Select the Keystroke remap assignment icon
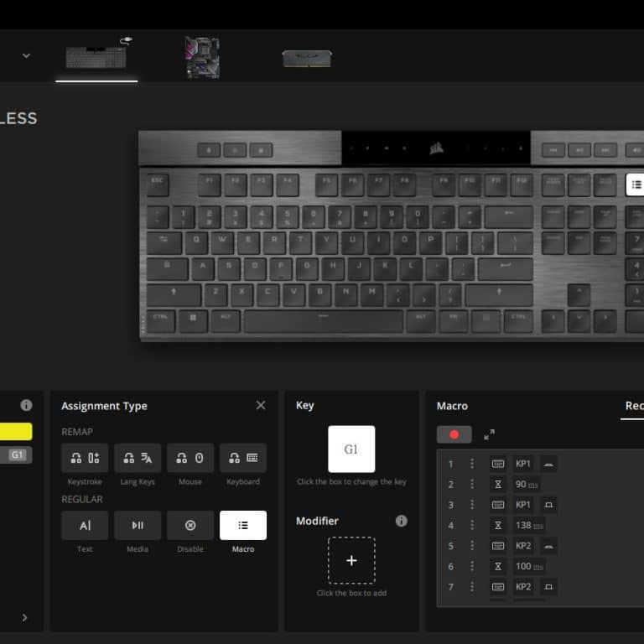644x644 pixels. tap(85, 458)
